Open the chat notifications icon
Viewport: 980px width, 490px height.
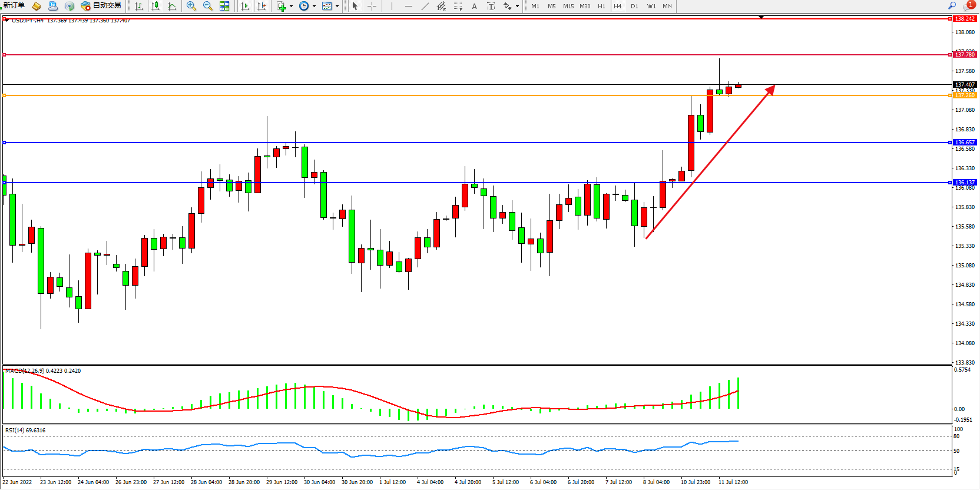[x=968, y=6]
